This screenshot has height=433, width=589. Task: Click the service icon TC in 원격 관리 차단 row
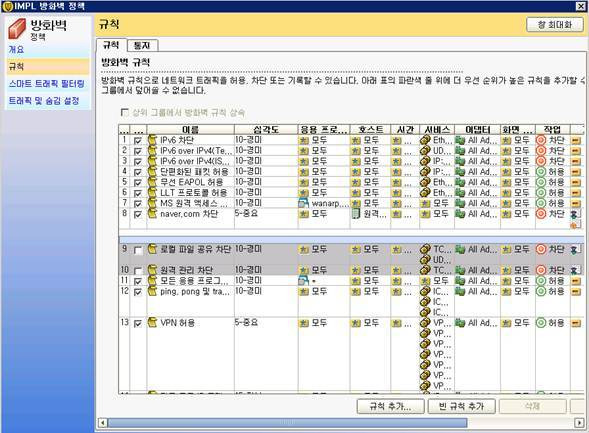425,270
